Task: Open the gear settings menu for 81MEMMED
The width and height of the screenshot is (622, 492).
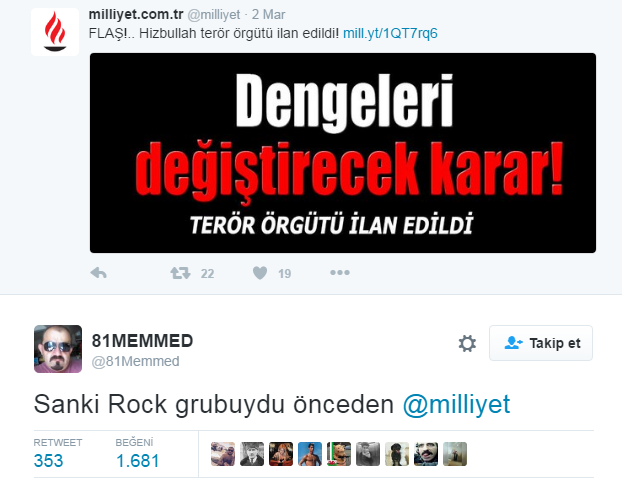Action: point(467,343)
